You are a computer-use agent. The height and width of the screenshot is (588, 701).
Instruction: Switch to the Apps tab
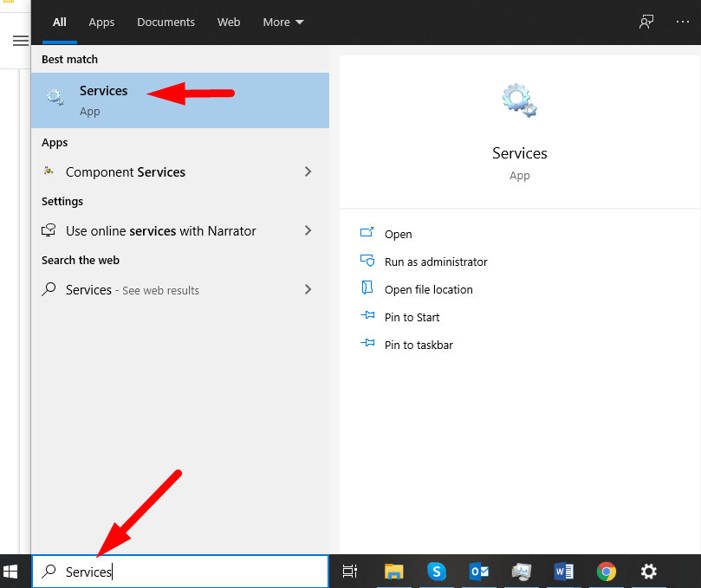tap(101, 23)
